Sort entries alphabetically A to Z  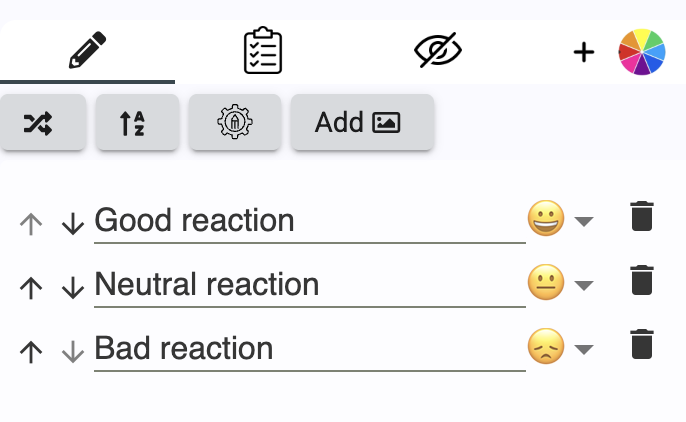(136, 122)
